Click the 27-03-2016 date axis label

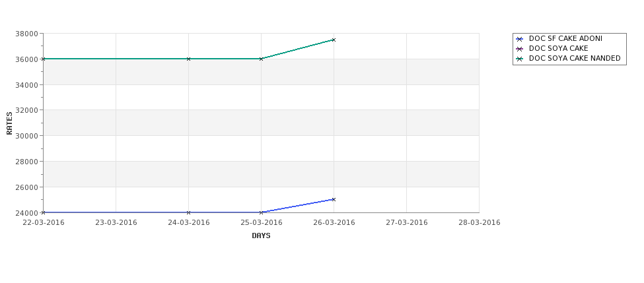[407, 223]
